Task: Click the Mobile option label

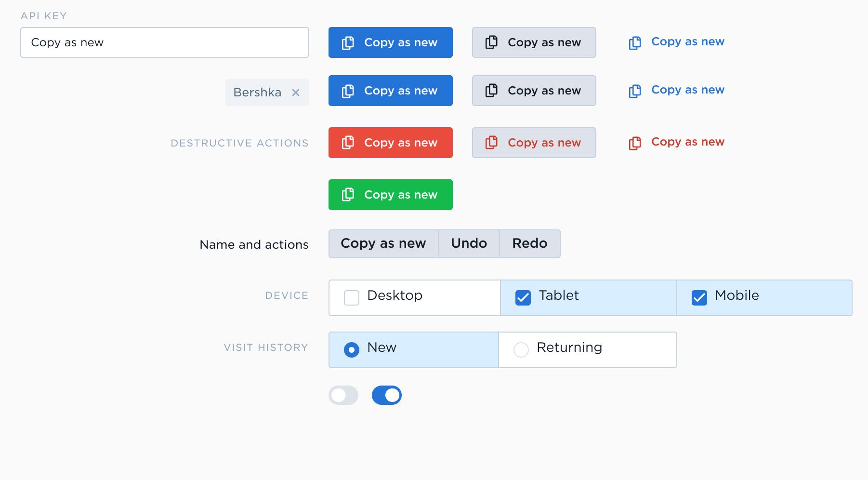Action: tap(737, 295)
